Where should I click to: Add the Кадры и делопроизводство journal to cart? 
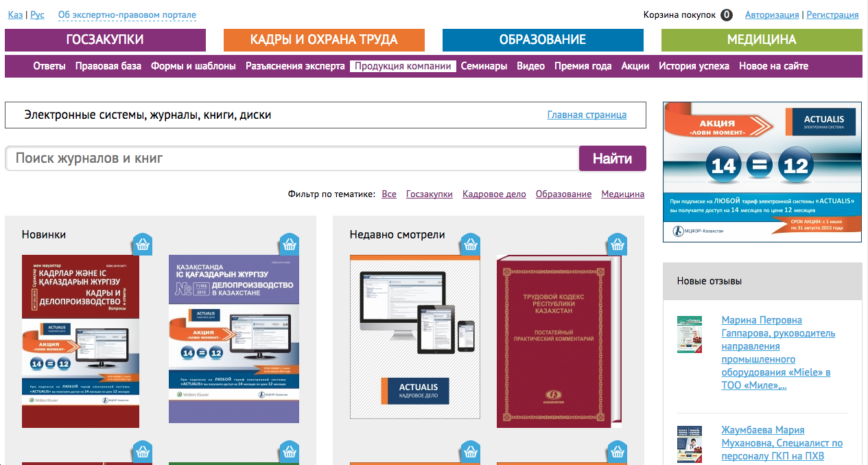(141, 244)
